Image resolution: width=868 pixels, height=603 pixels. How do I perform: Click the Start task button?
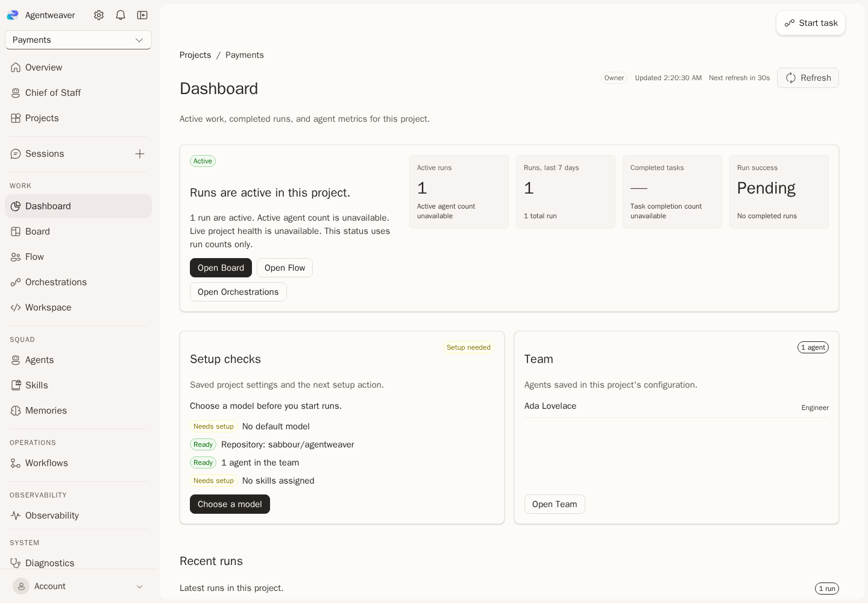click(x=811, y=23)
